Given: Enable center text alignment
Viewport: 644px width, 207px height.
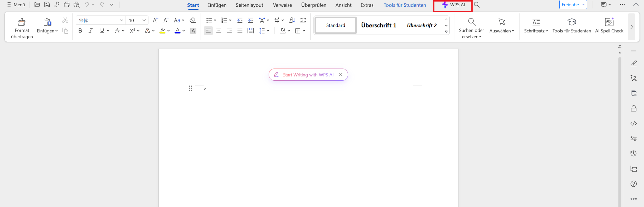Looking at the screenshot, I should 219,31.
